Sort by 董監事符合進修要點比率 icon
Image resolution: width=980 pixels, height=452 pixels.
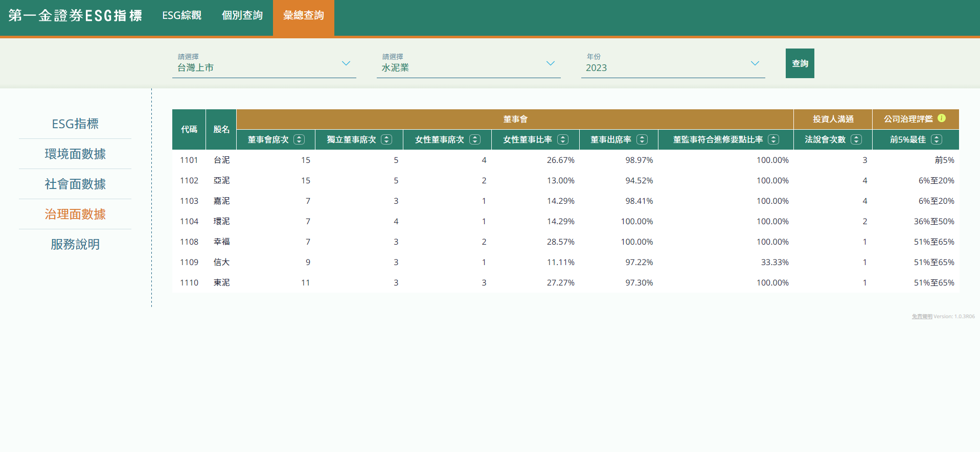point(773,139)
